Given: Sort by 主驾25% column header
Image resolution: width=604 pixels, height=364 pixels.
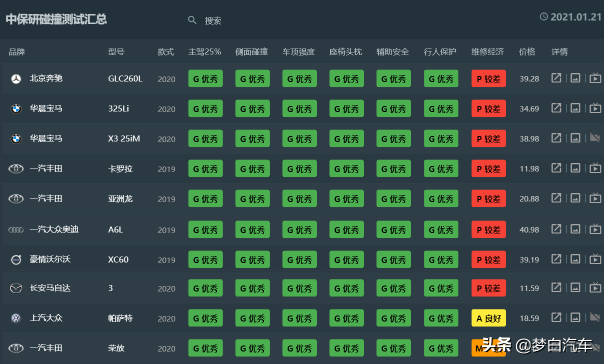Looking at the screenshot, I should 205,51.
